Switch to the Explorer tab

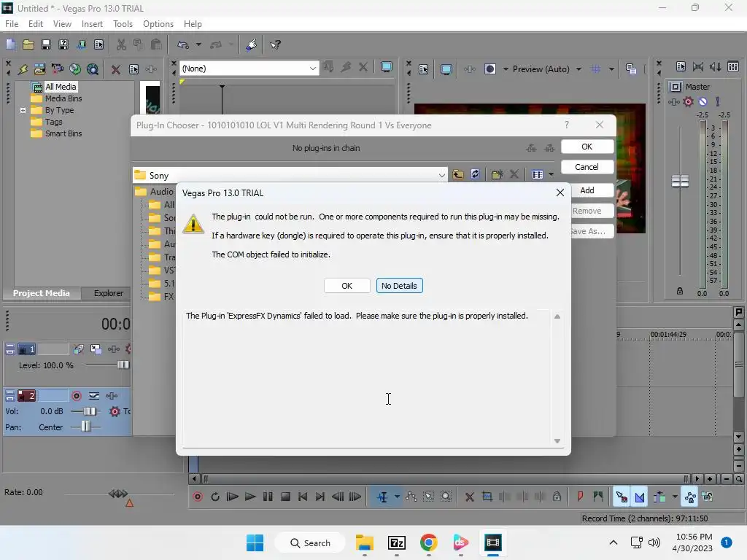108,293
